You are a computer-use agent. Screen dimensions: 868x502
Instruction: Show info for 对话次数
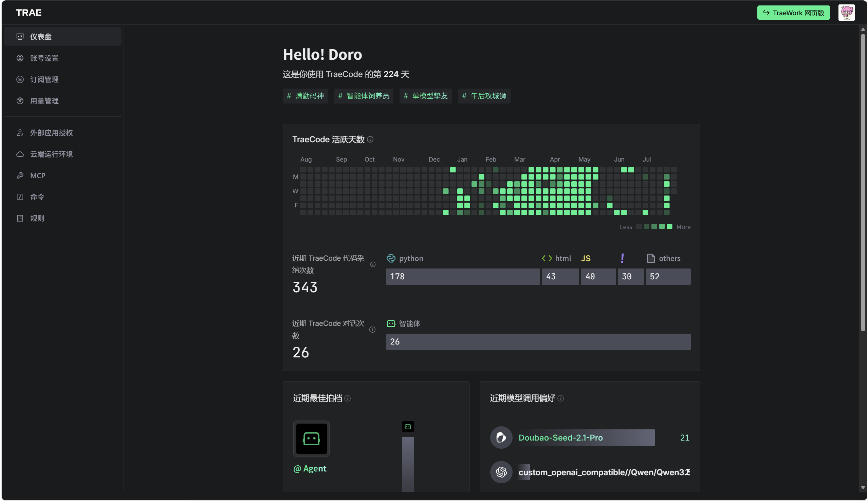click(x=372, y=330)
